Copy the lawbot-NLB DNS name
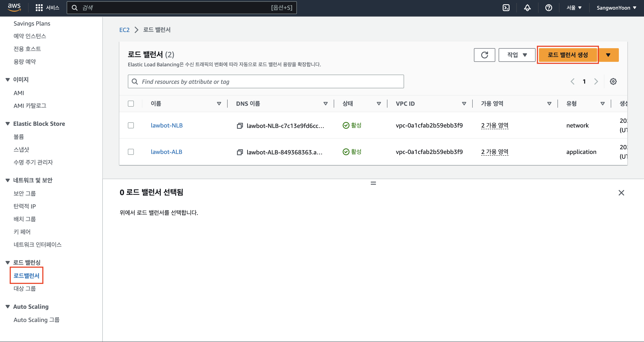644x342 pixels. pyautogui.click(x=240, y=126)
